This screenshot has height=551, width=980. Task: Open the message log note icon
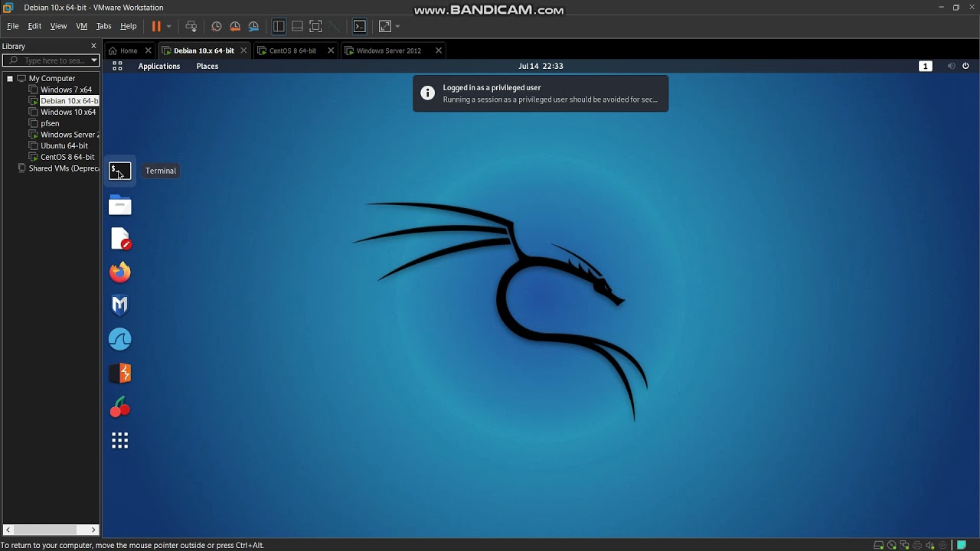click(962, 545)
